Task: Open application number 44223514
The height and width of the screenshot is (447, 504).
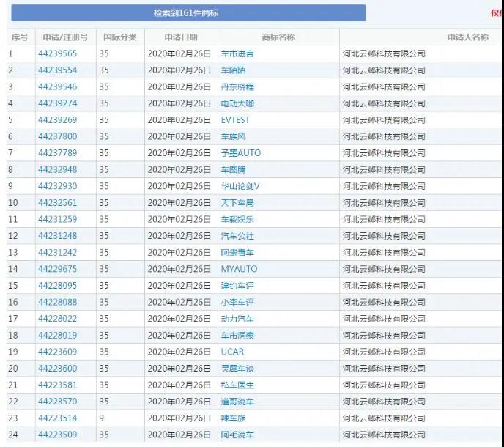Action: coord(58,418)
